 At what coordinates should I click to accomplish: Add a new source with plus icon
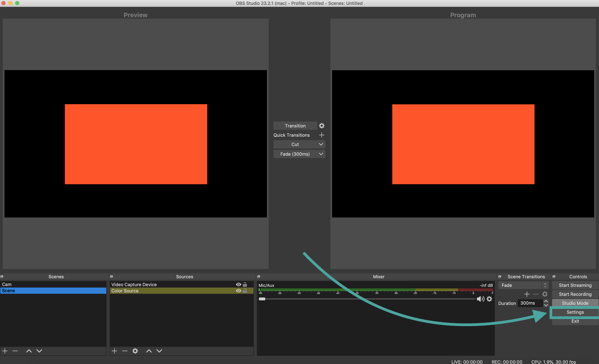pos(114,351)
